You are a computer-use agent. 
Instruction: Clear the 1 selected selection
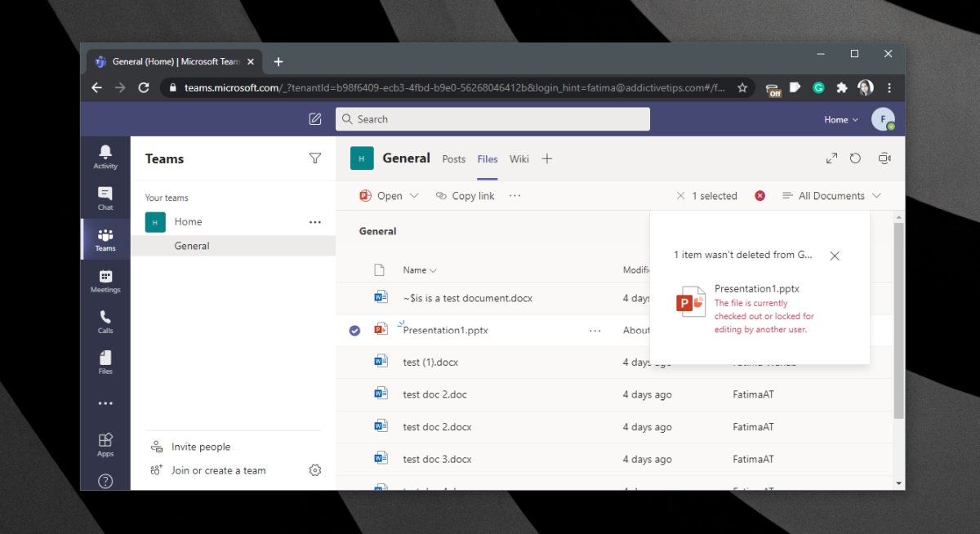coord(681,196)
